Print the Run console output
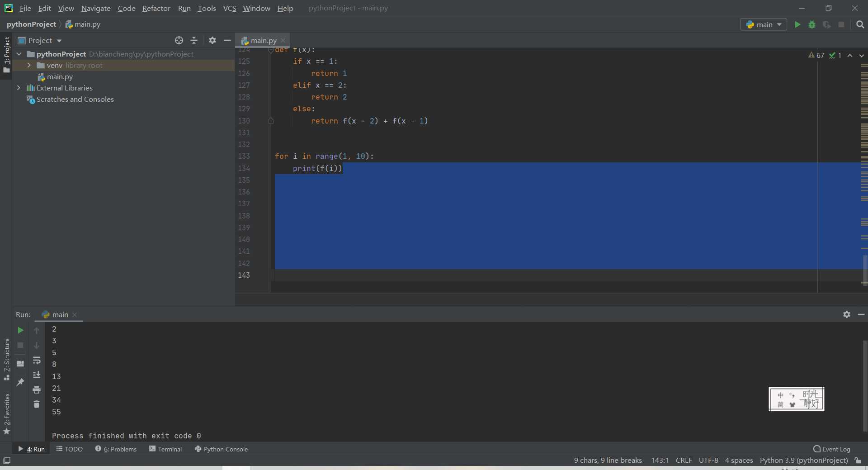 (x=37, y=389)
